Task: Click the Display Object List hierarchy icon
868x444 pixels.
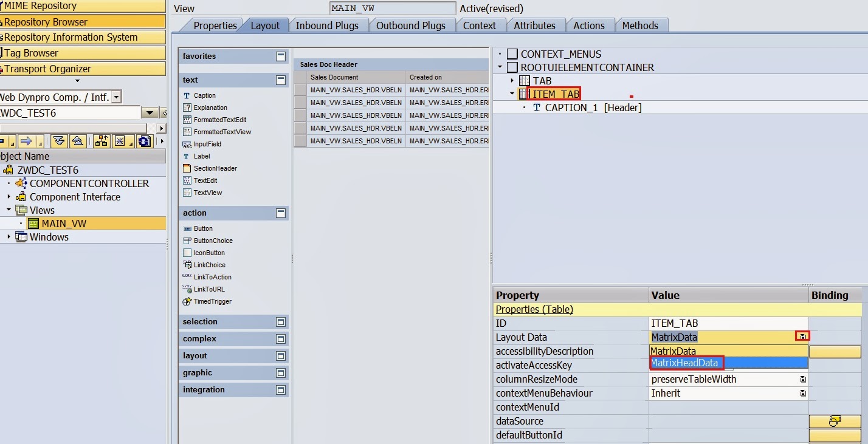Action: point(102,142)
